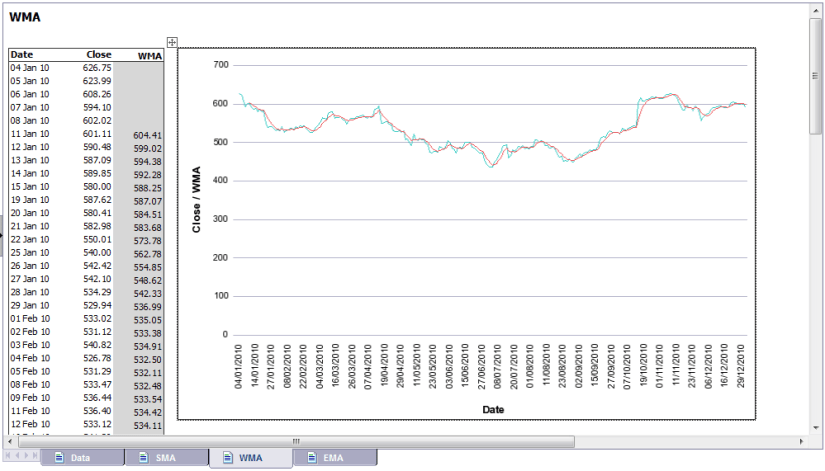Click the date cell 08 Jan 10

click(x=30, y=121)
